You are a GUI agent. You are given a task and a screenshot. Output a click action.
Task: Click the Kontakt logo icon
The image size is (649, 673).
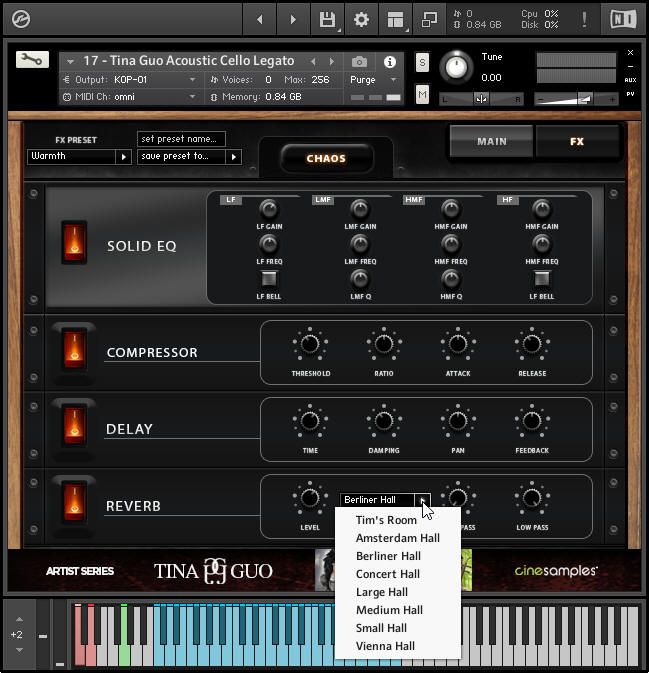pos(21,19)
